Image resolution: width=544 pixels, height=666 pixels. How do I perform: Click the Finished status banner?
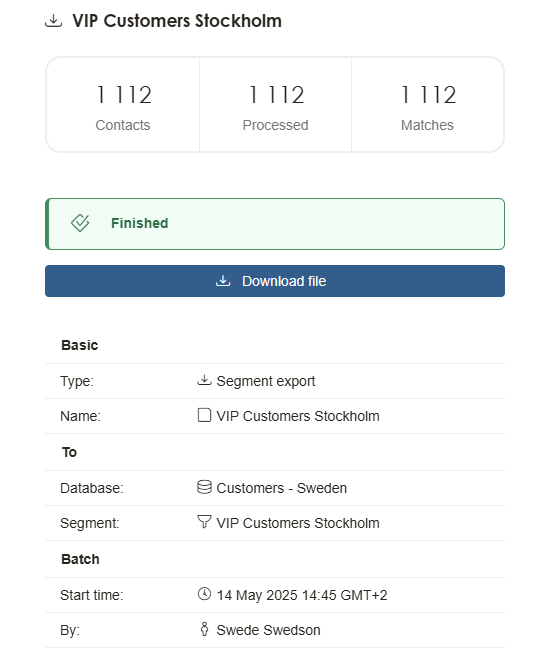coord(275,224)
